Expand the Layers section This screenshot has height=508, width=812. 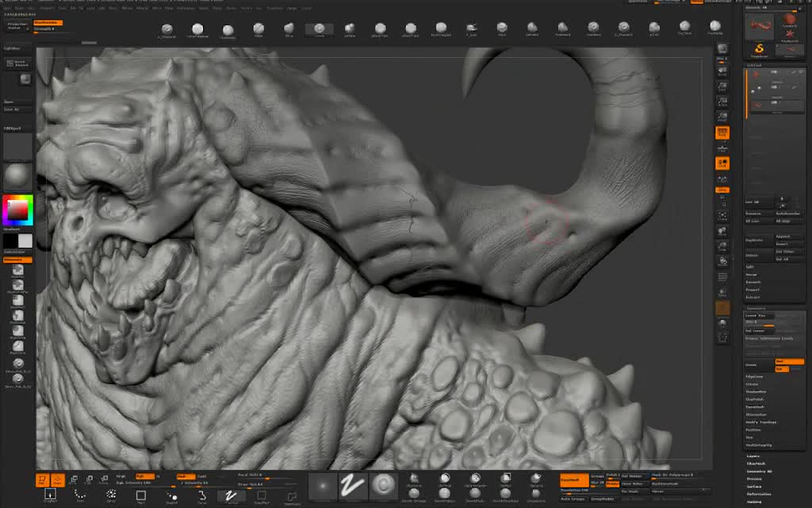pos(753,456)
